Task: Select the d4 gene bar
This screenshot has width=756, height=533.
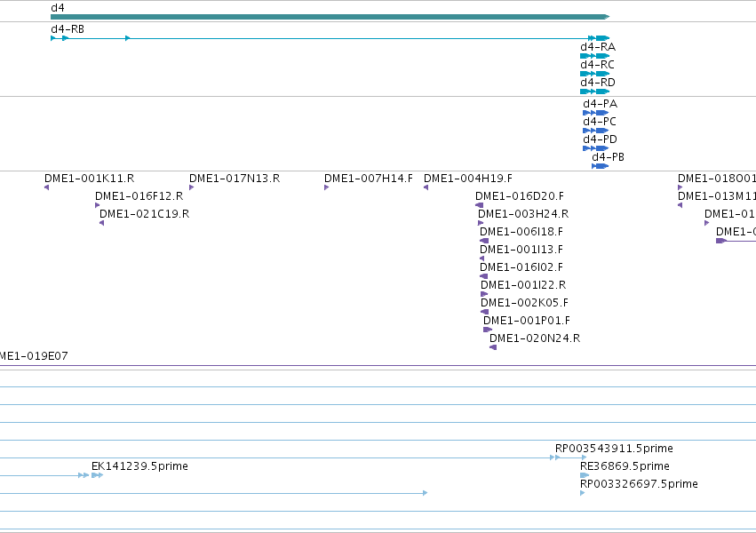Action: [x=330, y=17]
